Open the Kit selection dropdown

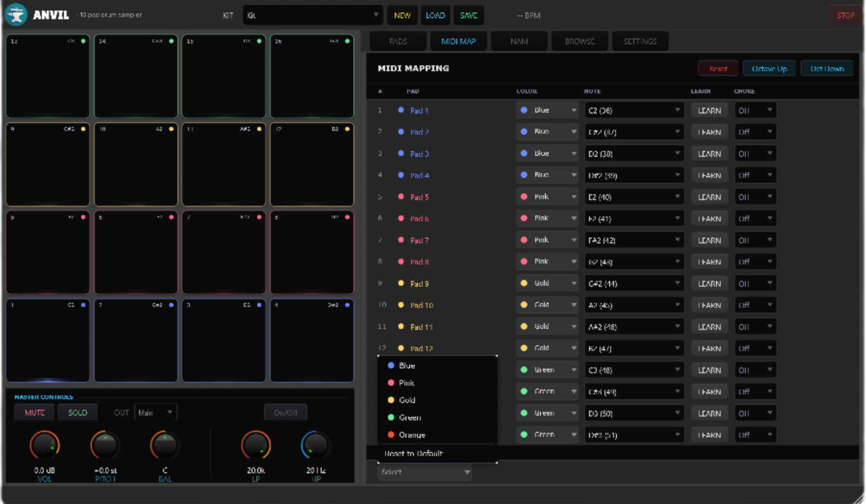coord(313,15)
